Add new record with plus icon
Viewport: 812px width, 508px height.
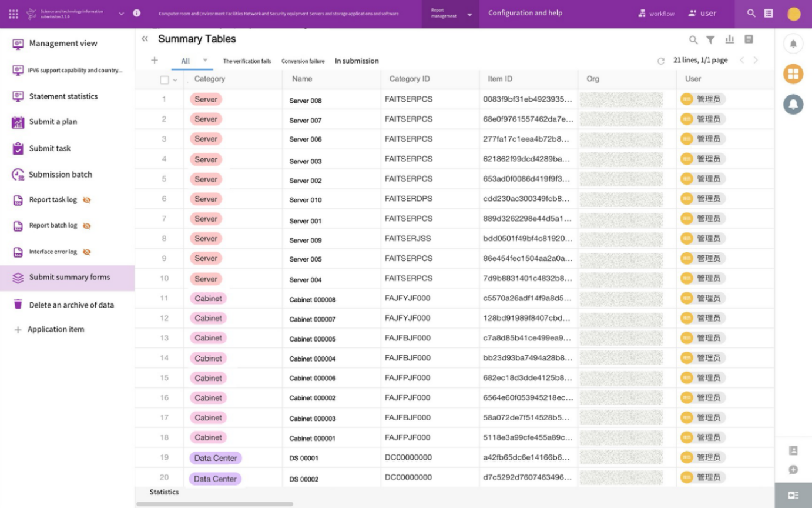(155, 60)
